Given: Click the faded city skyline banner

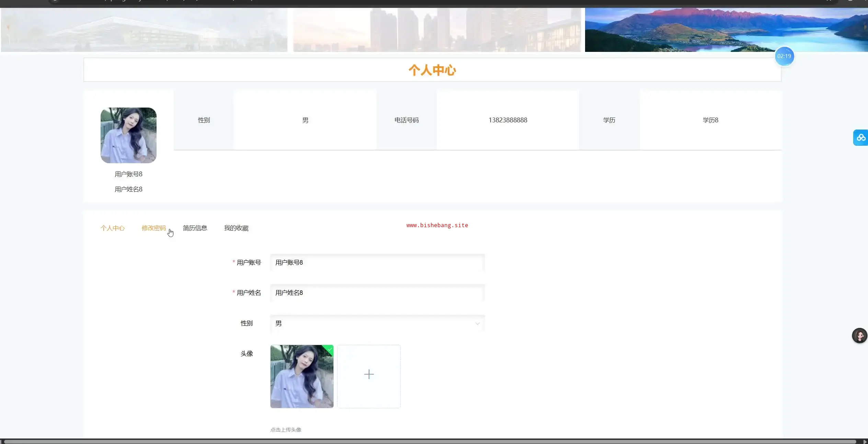Looking at the screenshot, I should click(436, 30).
